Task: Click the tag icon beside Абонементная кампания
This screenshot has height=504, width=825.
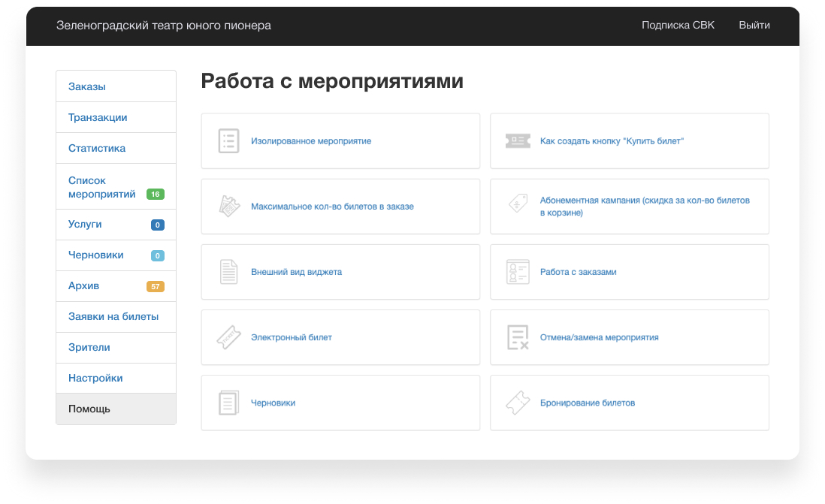Action: (518, 203)
